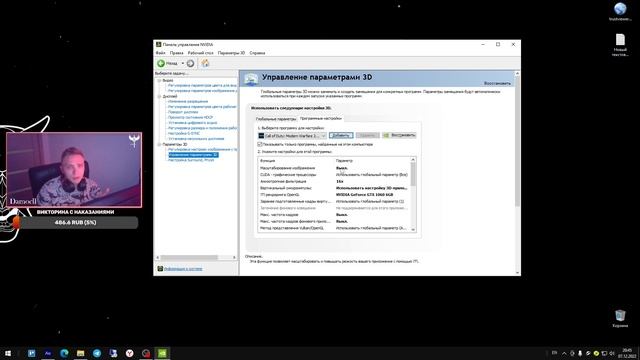Image resolution: width=640 pixels, height=360 pixels.
Task: Switch to Глобальные параметры tab
Action: [x=276, y=119]
